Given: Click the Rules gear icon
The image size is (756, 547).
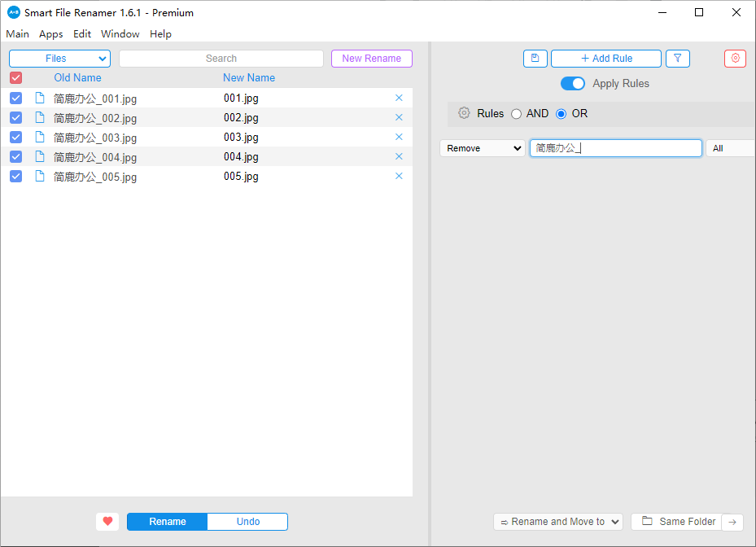Looking at the screenshot, I should pyautogui.click(x=464, y=113).
